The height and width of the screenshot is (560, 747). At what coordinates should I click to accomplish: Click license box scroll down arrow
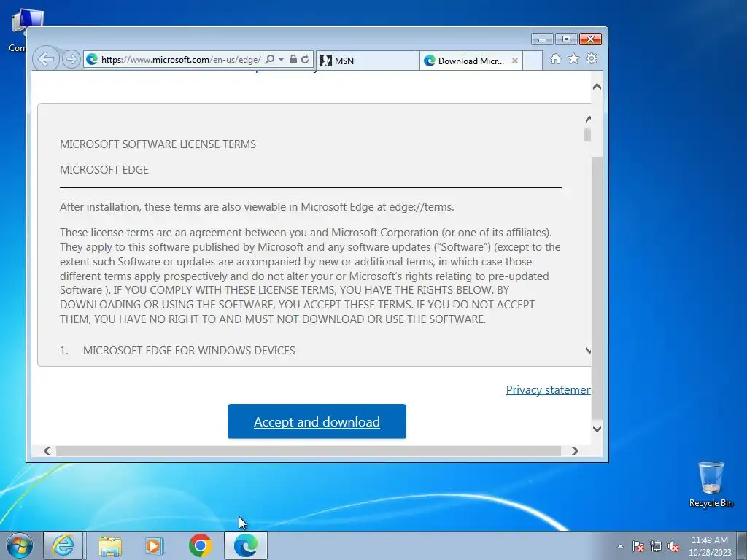pos(588,351)
